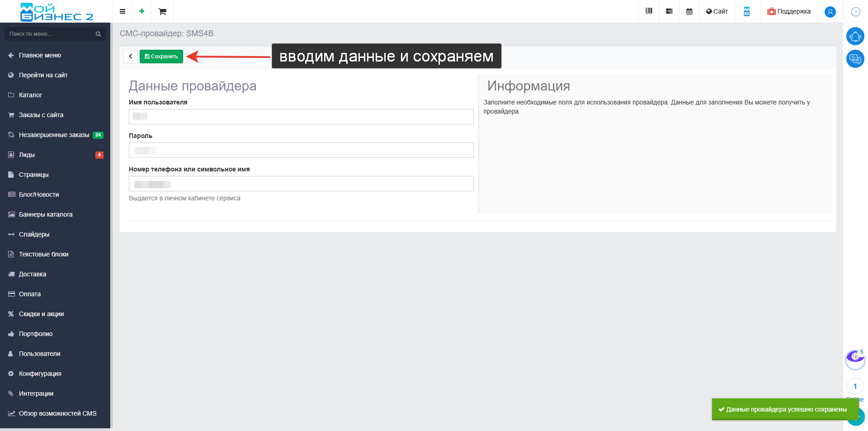Click the search magnifier in menu search
The width and height of the screenshot is (868, 431).
98,34
